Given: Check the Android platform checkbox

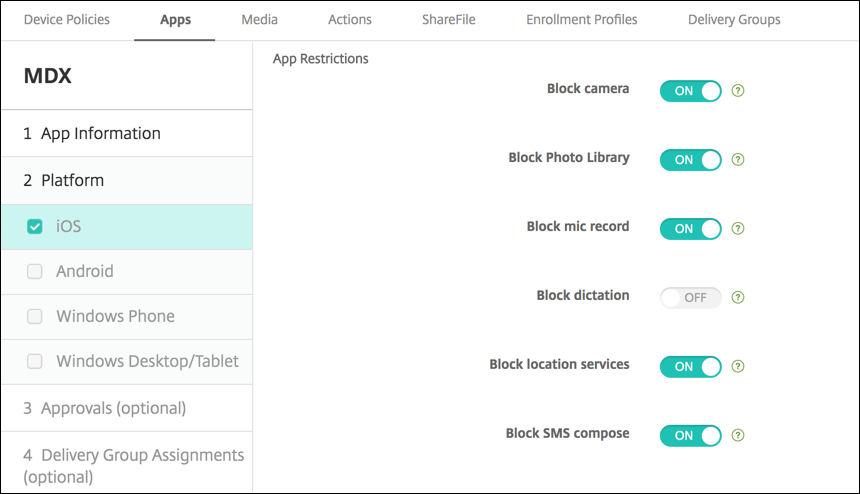Looking at the screenshot, I should click(35, 272).
